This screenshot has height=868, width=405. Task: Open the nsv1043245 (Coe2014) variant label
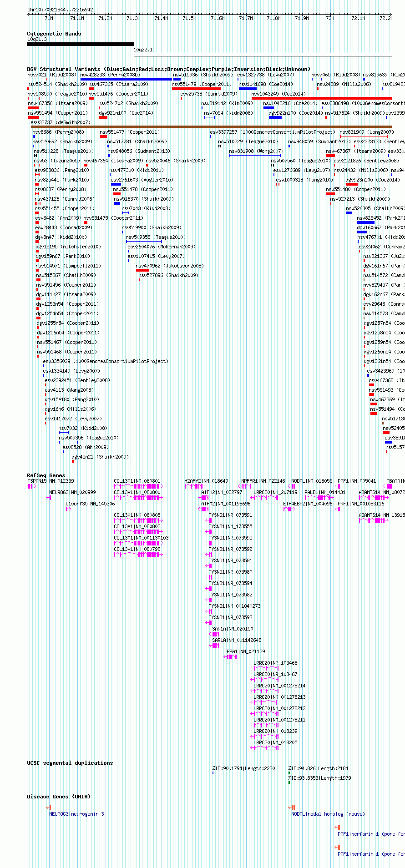[278, 94]
